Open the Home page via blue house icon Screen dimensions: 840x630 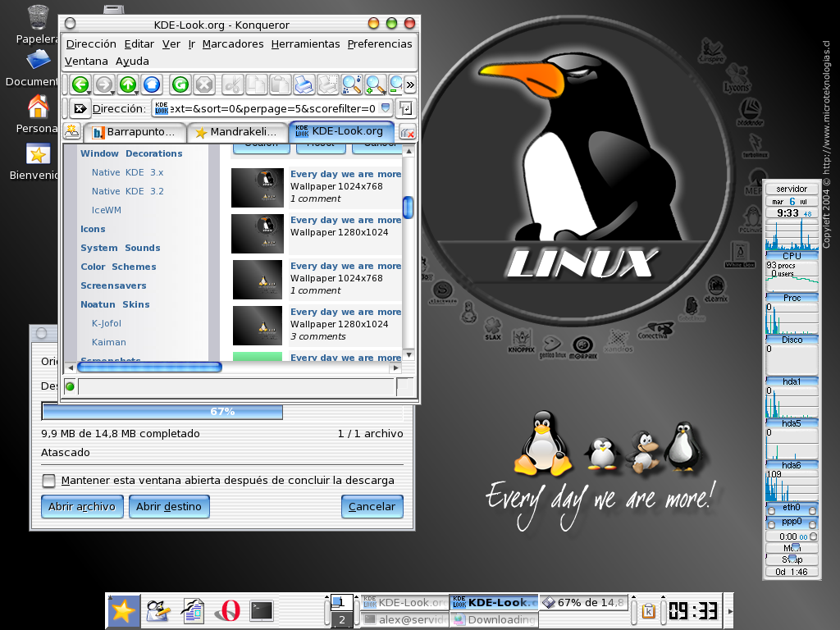pos(152,84)
